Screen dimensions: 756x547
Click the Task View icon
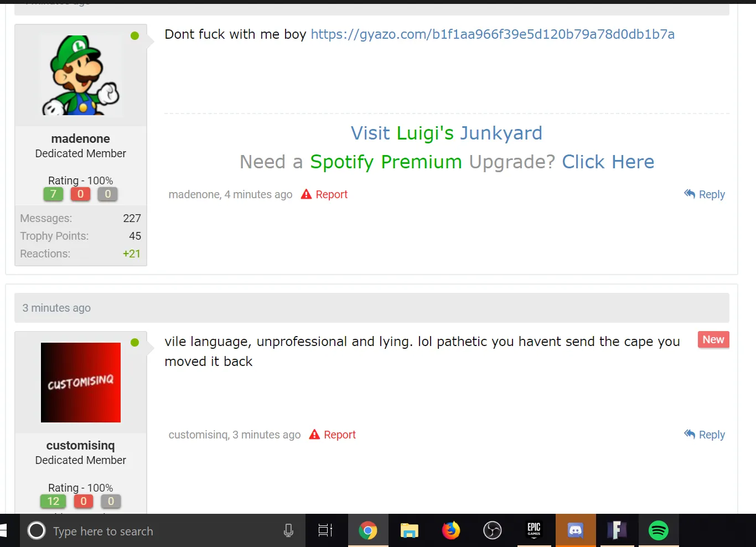click(x=325, y=530)
